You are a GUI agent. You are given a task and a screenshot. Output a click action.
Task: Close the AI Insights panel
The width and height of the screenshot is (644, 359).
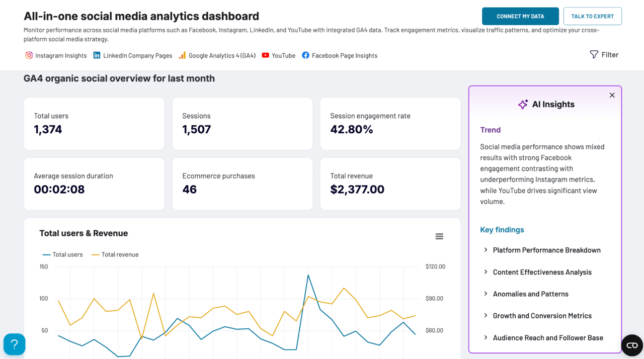click(x=612, y=95)
